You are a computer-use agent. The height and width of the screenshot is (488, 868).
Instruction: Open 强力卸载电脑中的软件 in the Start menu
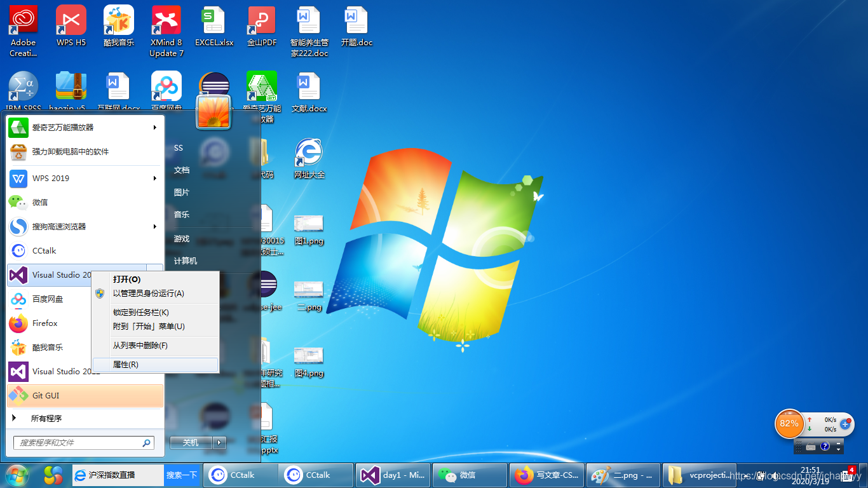point(85,151)
